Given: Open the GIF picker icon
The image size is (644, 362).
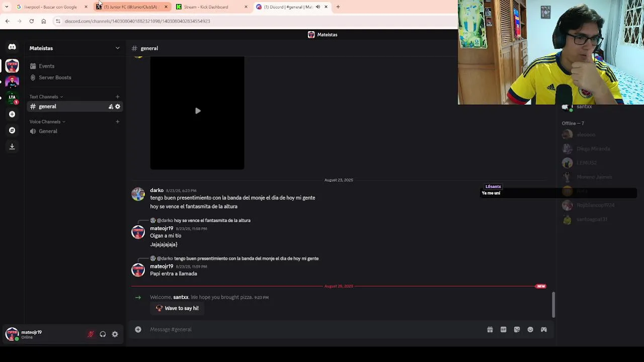Looking at the screenshot, I should point(503,329).
